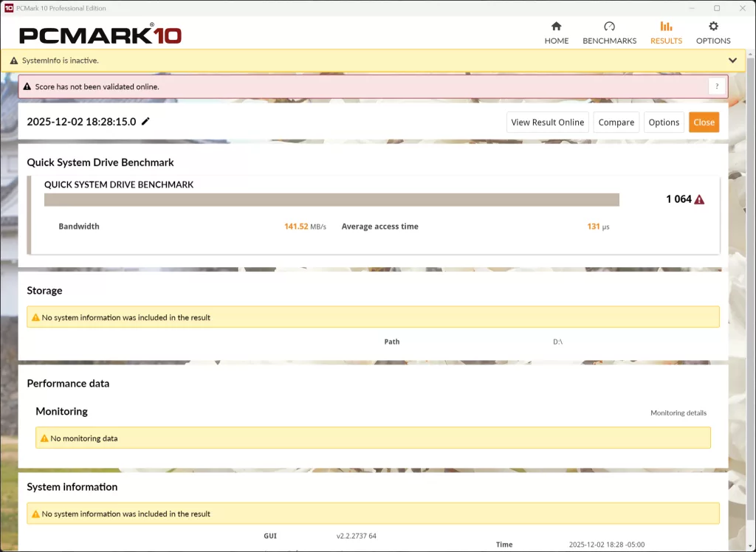
Task: Open the Options gear icon
Action: pos(713,27)
